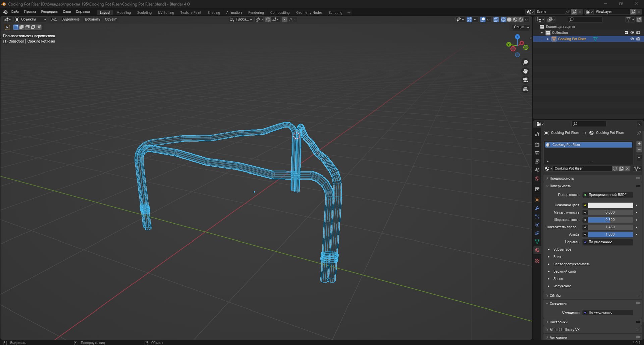The image size is (644, 345).
Task: Switch perspective/orthographic grid icon
Action: pyautogui.click(x=525, y=89)
